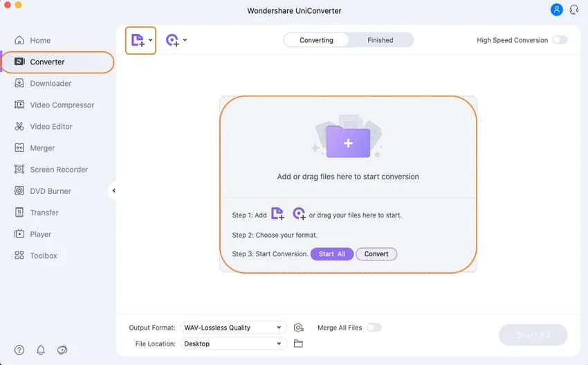Expand the Add Files dropdown arrow

[x=151, y=40]
